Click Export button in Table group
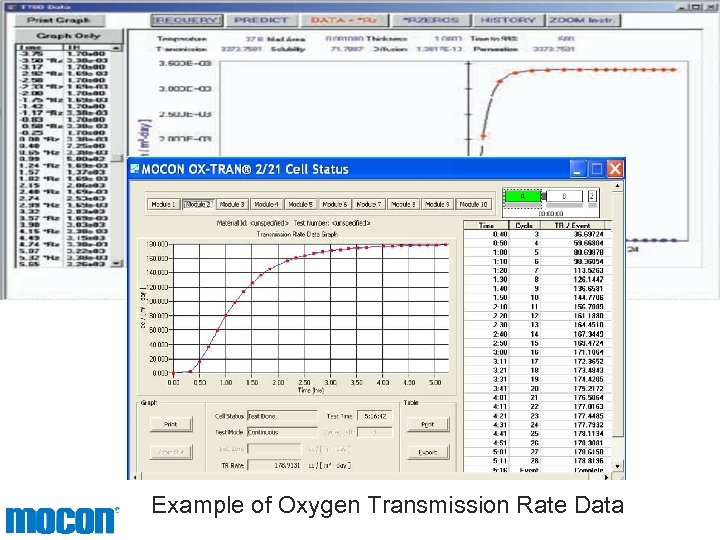 pyautogui.click(x=428, y=452)
